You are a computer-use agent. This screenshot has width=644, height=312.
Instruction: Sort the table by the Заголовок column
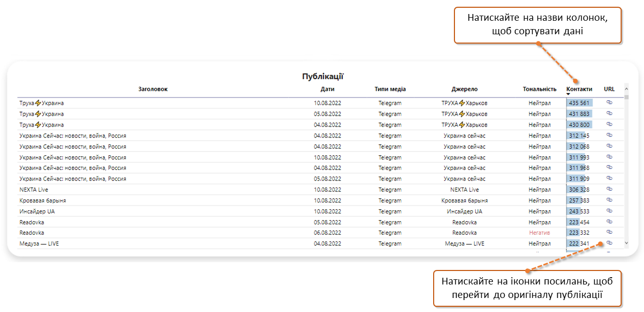pyautogui.click(x=153, y=89)
